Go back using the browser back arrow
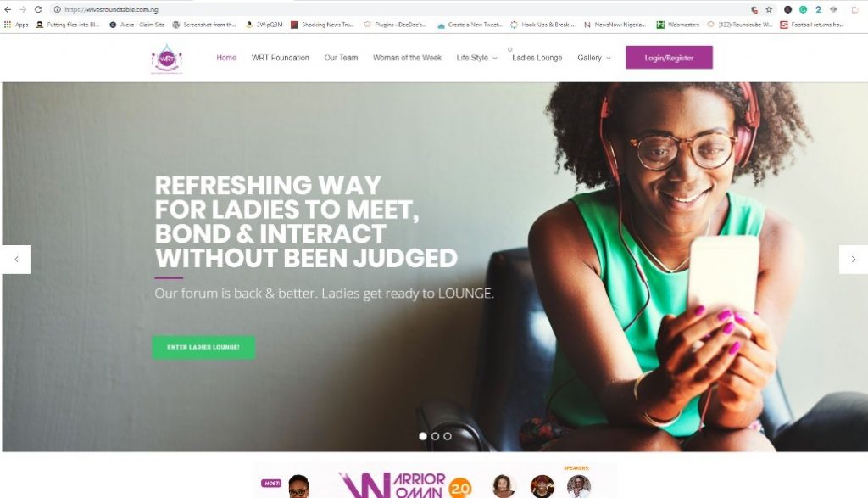 (8, 9)
